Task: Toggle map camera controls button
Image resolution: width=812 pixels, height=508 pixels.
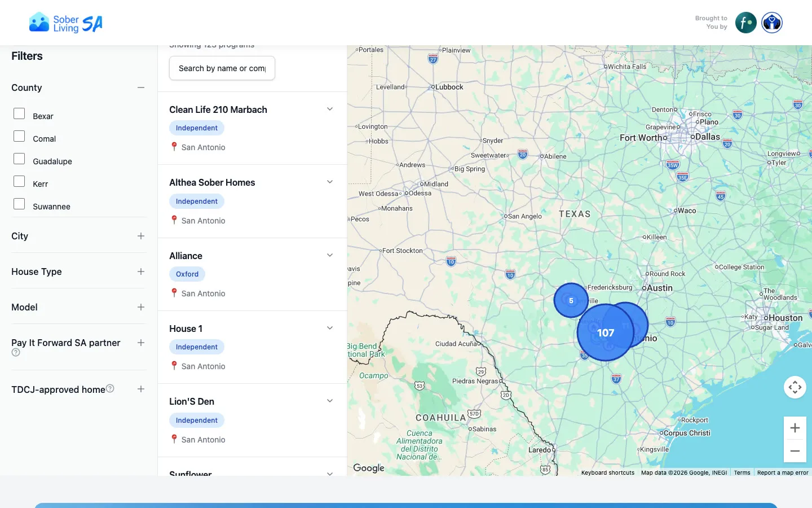Action: (795, 387)
